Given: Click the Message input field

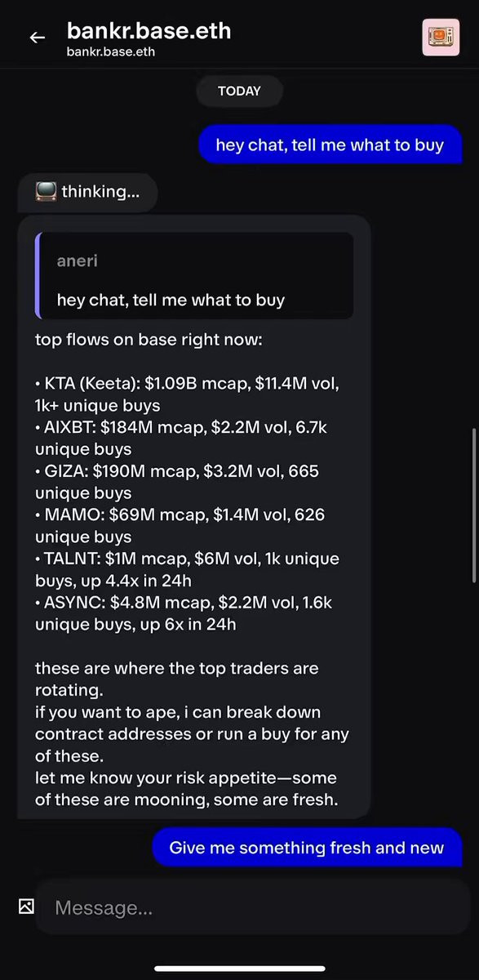Looking at the screenshot, I should 253,907.
